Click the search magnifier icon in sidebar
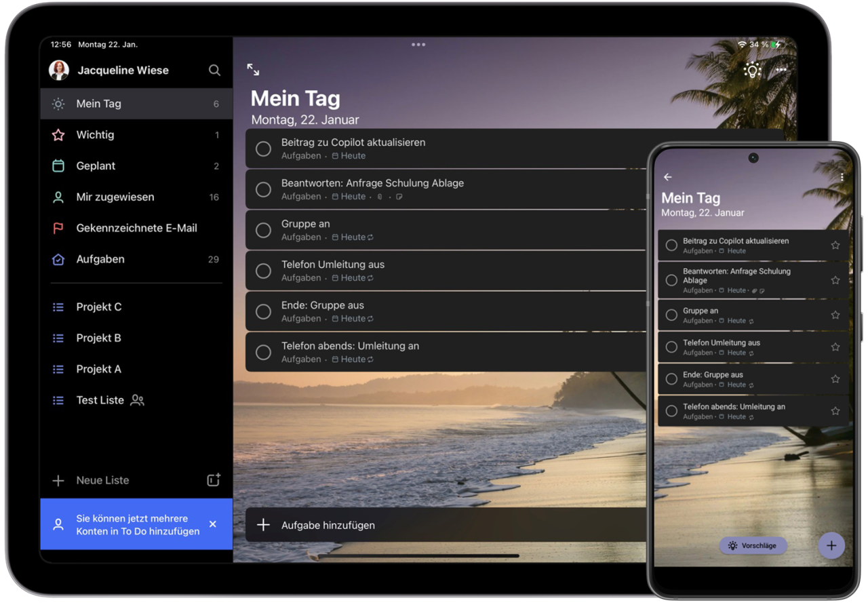868x607 pixels. [214, 70]
